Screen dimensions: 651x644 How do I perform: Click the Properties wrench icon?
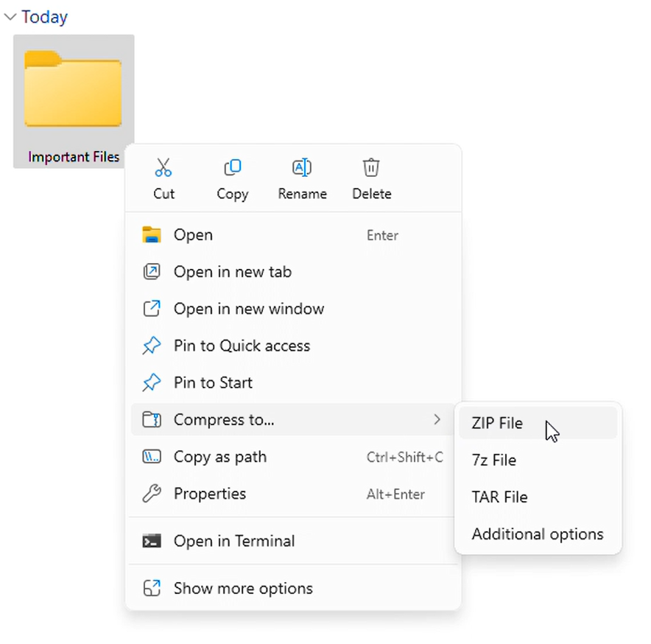[x=152, y=494]
